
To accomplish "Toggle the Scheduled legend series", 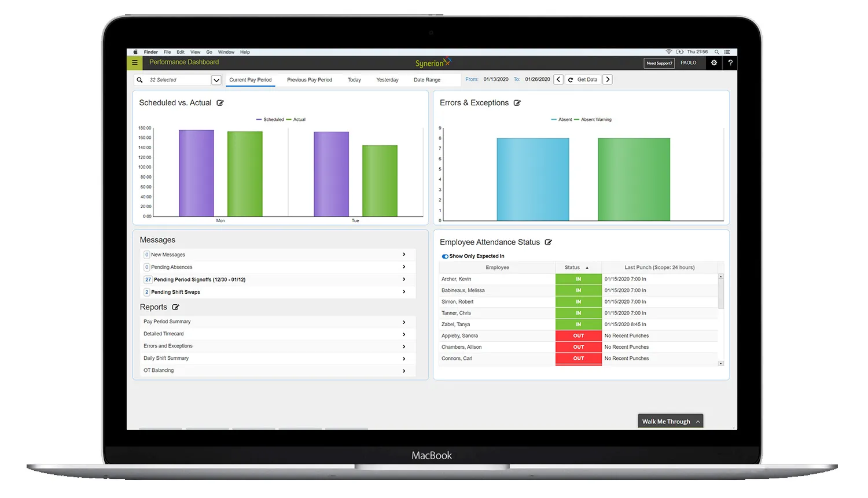I will (x=270, y=120).
